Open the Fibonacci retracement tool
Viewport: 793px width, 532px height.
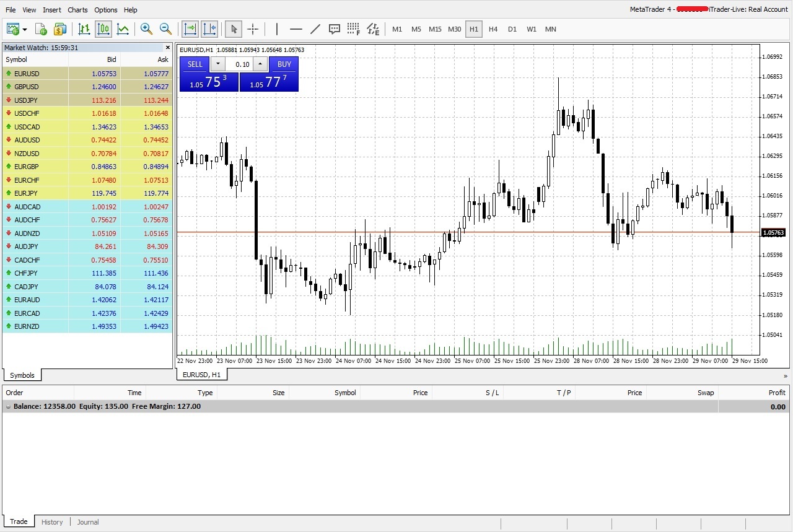(x=353, y=29)
